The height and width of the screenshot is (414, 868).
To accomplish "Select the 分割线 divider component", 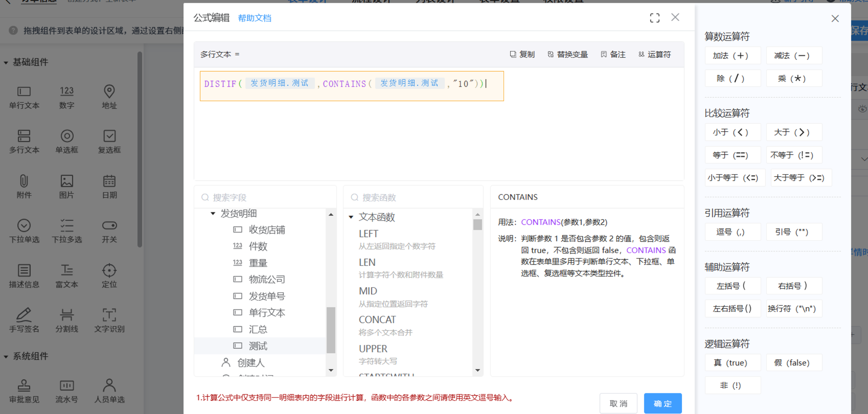I will click(67, 320).
